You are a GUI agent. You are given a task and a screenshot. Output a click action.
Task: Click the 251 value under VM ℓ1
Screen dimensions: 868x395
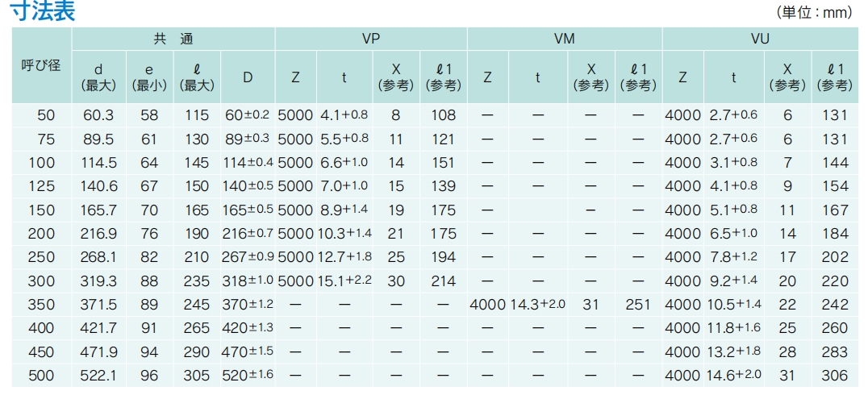tap(638, 305)
